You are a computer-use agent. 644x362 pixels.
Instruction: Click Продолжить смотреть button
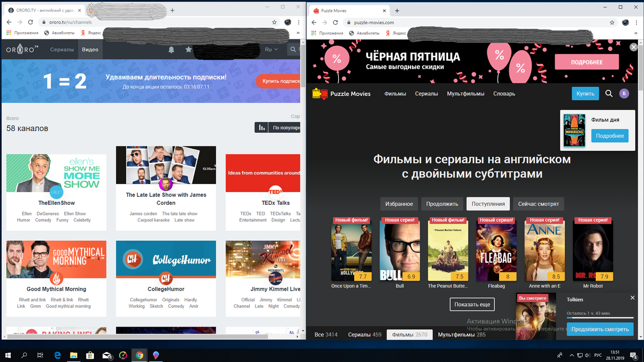coord(600,329)
